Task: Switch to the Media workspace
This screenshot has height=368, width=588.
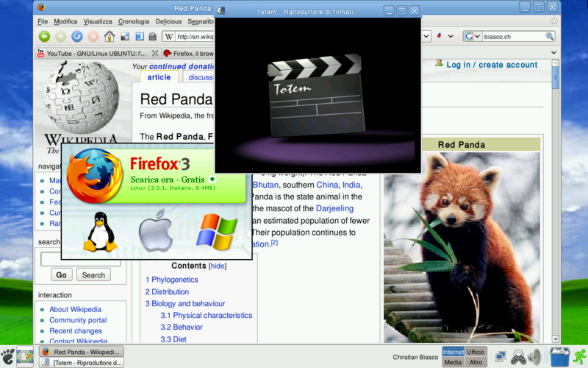Action: click(x=453, y=362)
